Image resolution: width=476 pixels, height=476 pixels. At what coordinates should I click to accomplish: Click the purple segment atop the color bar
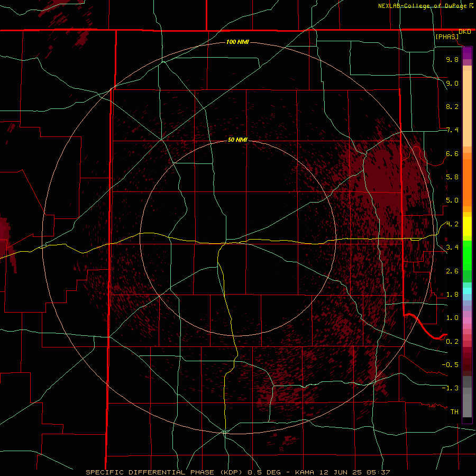[467, 53]
